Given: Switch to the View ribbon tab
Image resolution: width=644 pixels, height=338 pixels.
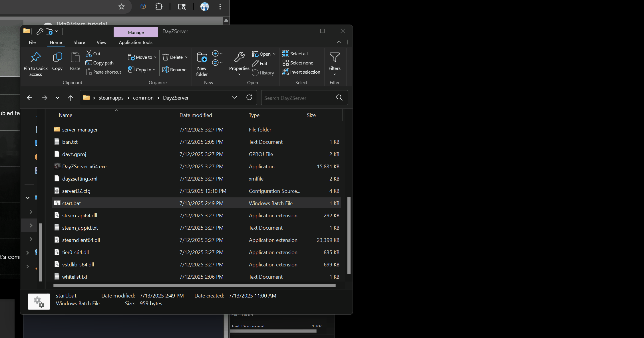Looking at the screenshot, I should click(x=101, y=42).
